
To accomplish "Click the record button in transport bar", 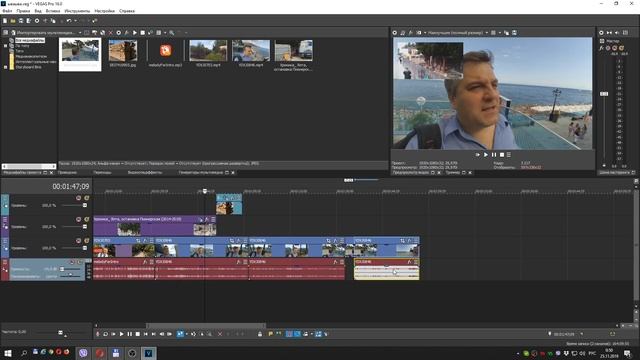I will click(98, 334).
